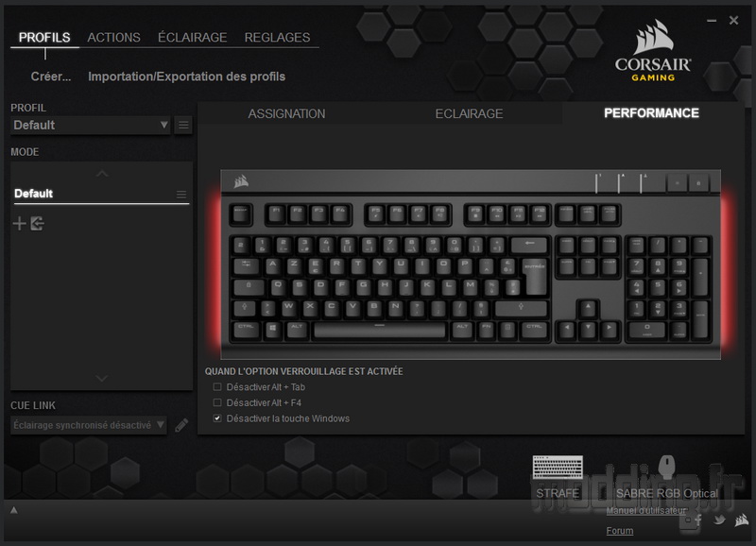Edit CUE Link with the pencil icon
Viewport: 756px width, 546px height.
[x=181, y=425]
